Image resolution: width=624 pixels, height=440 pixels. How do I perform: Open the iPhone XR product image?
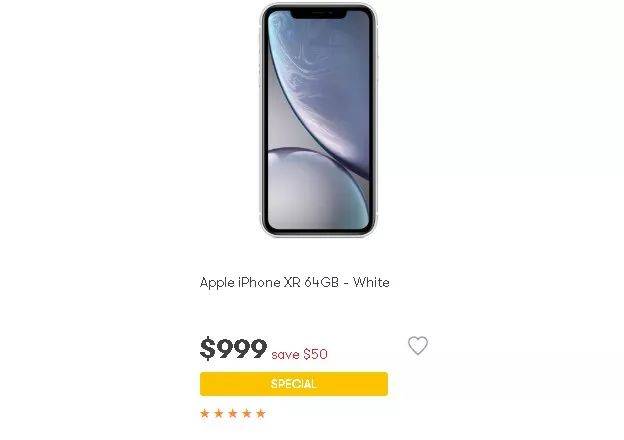(x=318, y=120)
